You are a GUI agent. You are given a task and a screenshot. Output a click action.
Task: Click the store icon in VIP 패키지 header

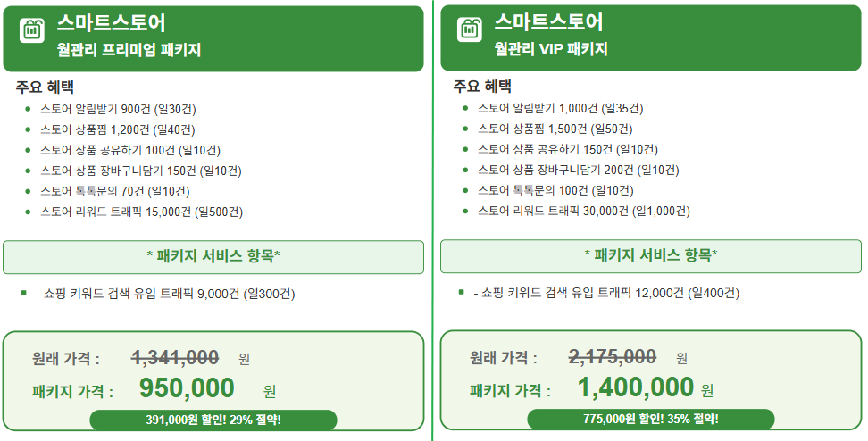pos(470,29)
